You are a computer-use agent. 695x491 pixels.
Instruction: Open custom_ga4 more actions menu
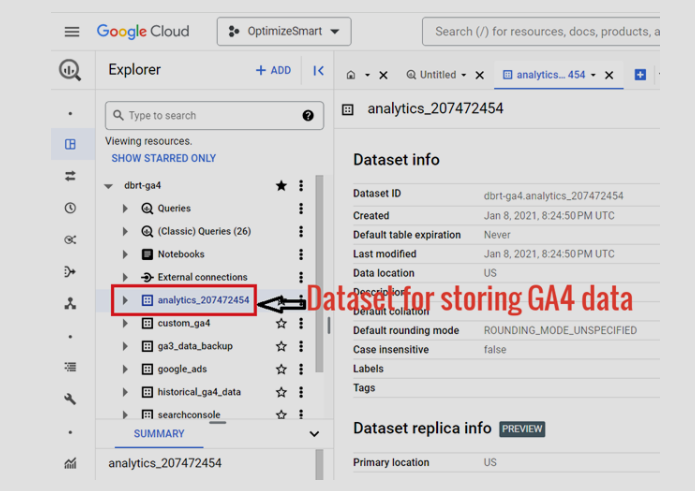301,323
